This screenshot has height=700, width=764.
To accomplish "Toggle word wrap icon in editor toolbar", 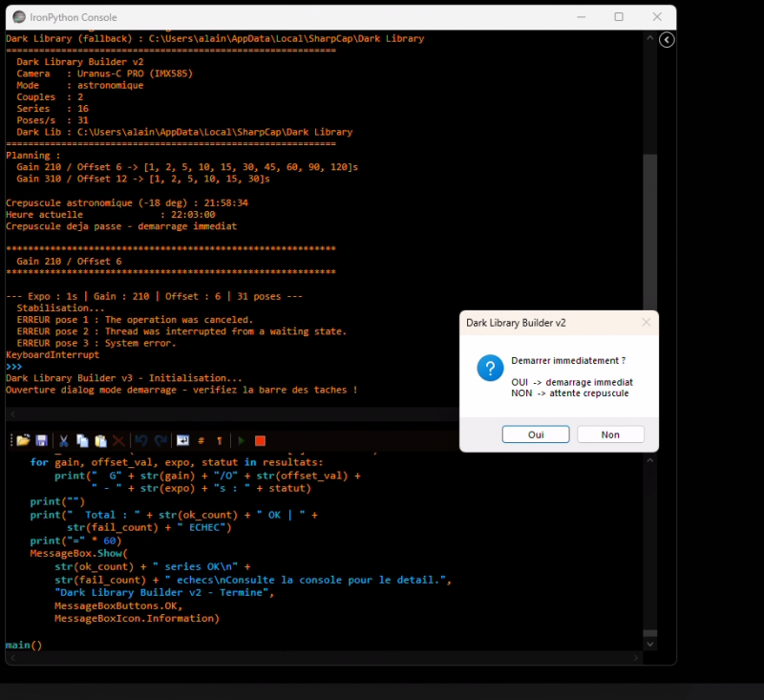I will (x=182, y=441).
